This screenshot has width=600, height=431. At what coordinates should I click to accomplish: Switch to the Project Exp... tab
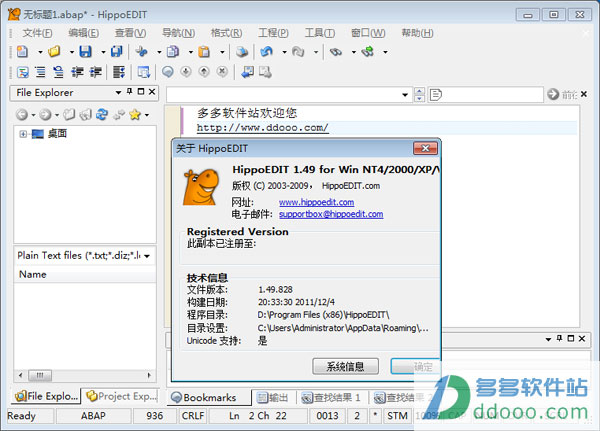pyautogui.click(x=122, y=396)
